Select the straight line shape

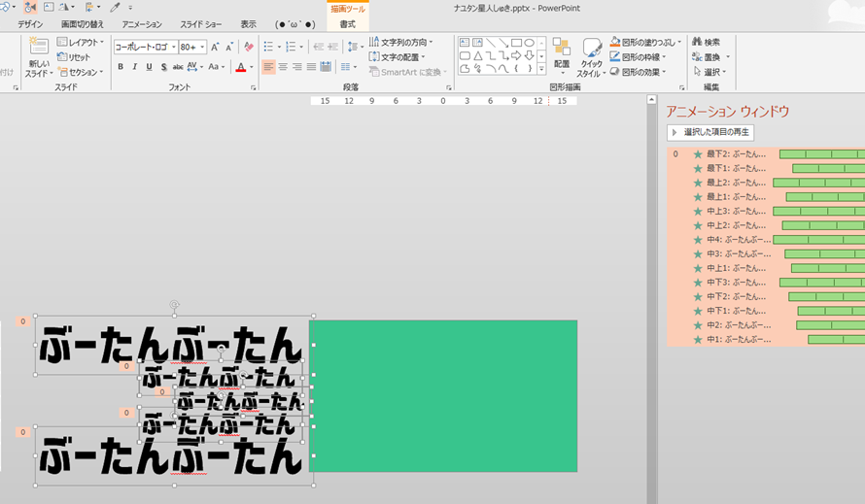point(491,43)
